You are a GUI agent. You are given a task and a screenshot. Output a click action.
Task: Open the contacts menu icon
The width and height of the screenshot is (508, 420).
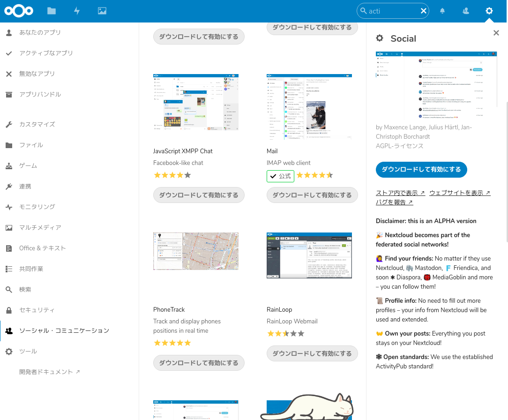(x=466, y=11)
